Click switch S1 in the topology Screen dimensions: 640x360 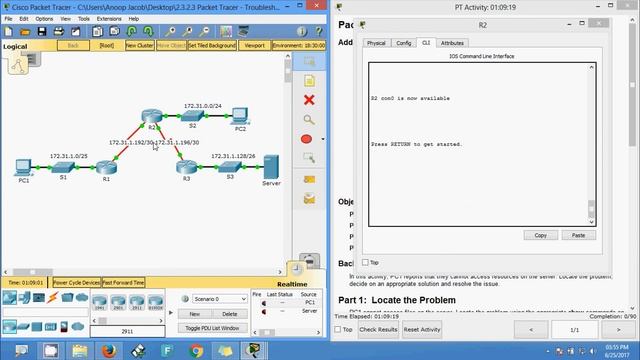coord(63,167)
